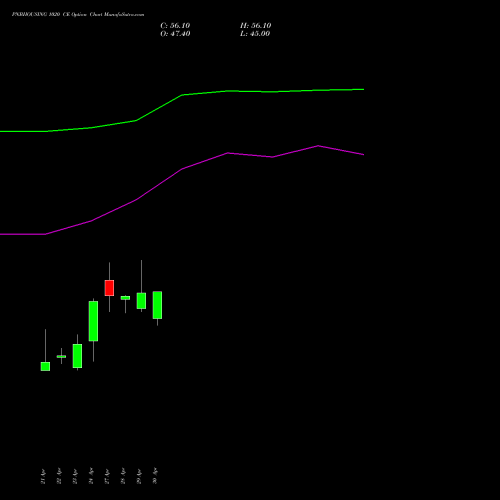500x500 pixels.
Task: Click the green upper band line
Action: (x=182, y=95)
